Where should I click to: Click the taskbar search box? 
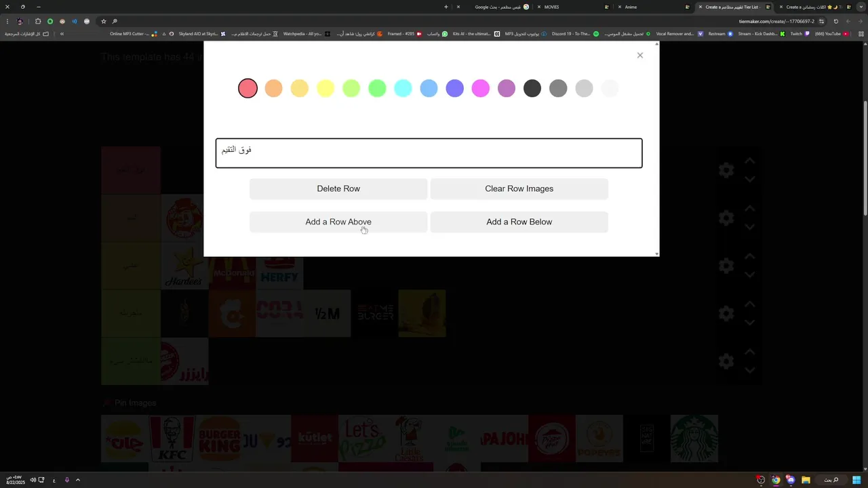(831, 480)
